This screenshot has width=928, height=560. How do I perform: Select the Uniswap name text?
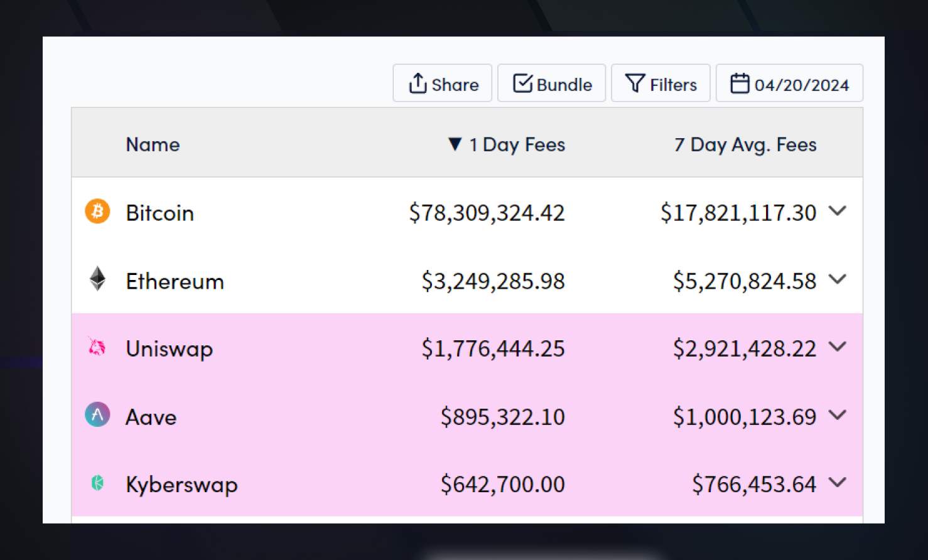coord(170,349)
